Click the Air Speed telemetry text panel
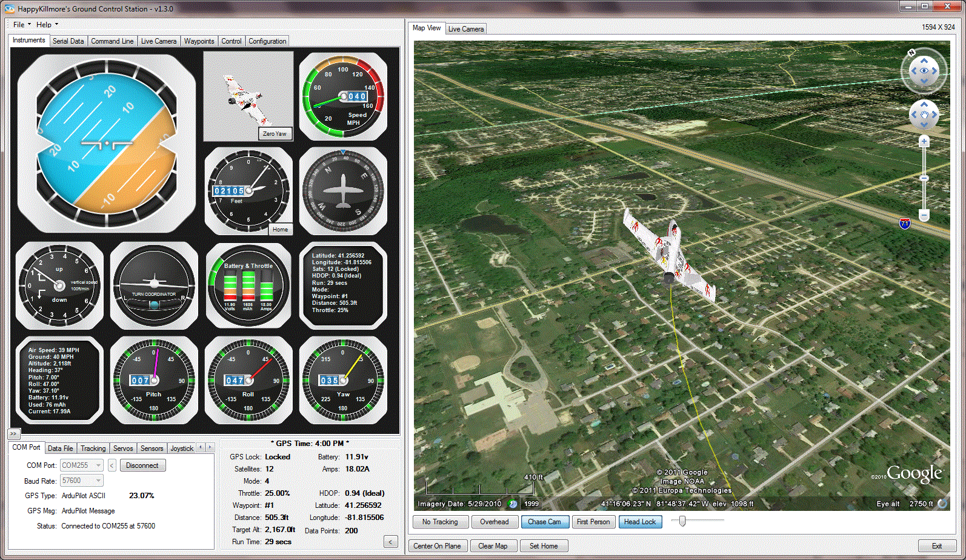Screen dimensions: 966x560 coord(59,380)
